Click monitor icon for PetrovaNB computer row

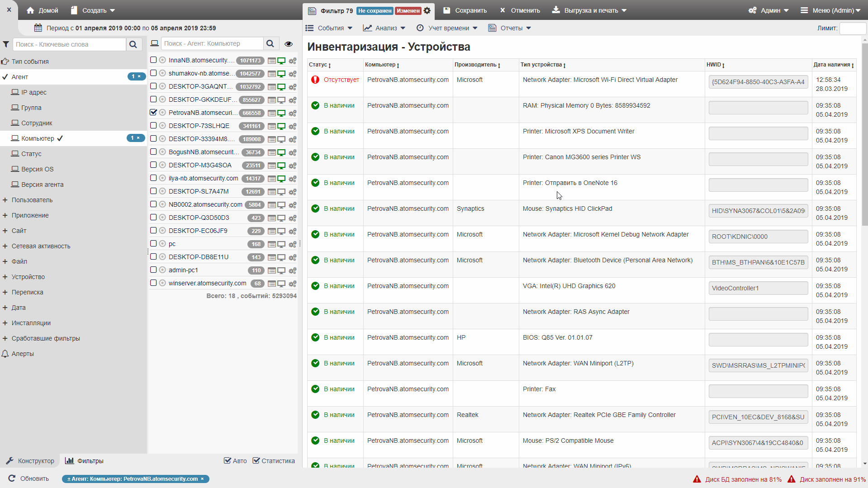coord(281,113)
